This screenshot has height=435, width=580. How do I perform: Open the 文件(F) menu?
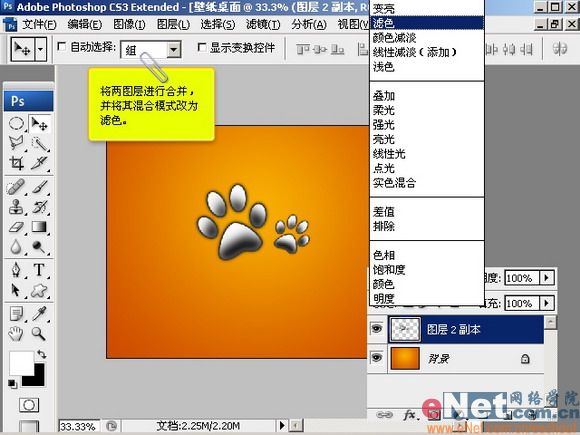[39, 25]
